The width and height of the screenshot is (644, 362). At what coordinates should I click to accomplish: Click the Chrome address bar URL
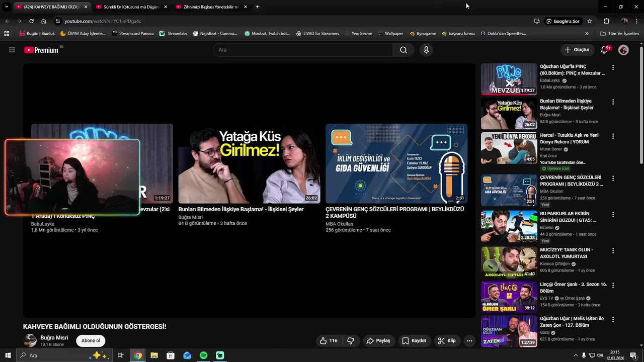(103, 21)
